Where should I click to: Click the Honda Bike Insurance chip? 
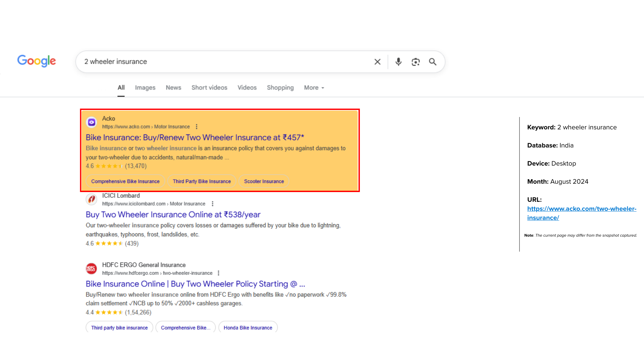248,327
